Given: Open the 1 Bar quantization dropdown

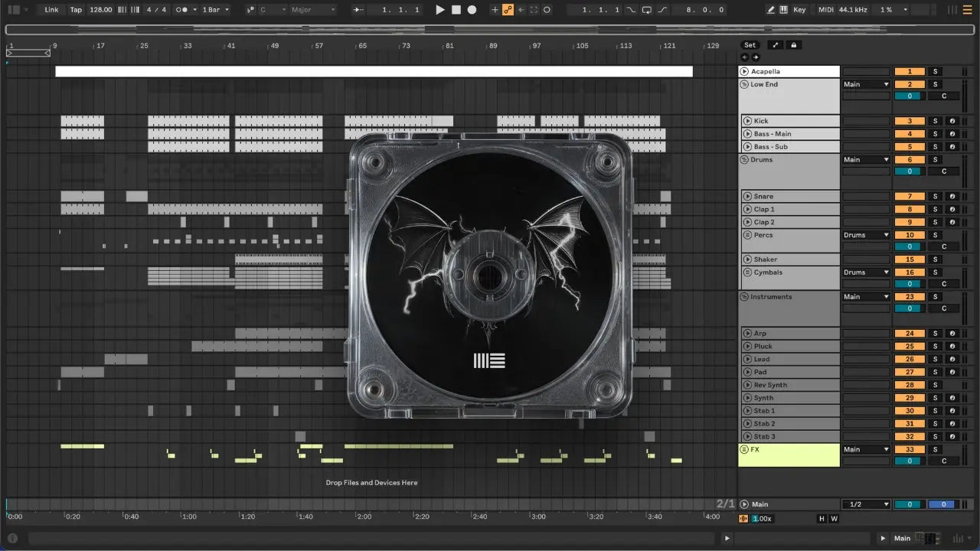Looking at the screenshot, I should (214, 10).
